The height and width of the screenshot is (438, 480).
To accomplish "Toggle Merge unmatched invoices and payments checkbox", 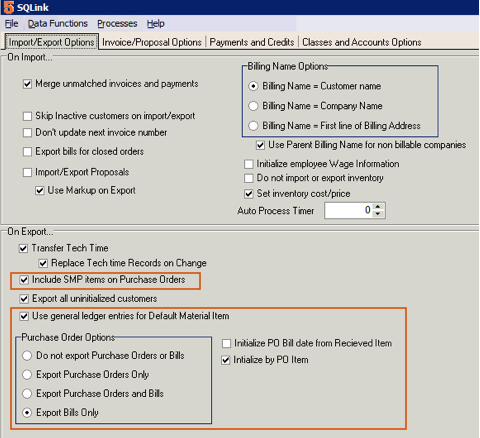I will pos(27,84).
